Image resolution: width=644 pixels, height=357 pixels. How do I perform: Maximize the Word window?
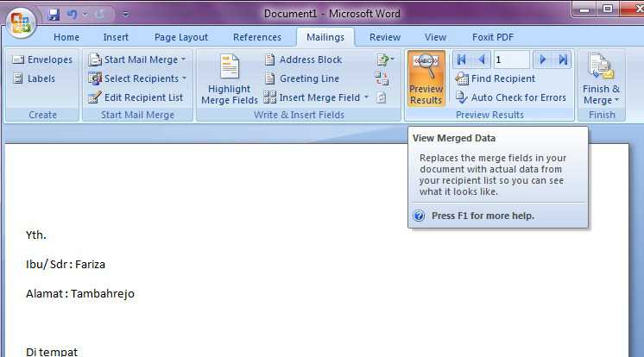(x=608, y=9)
